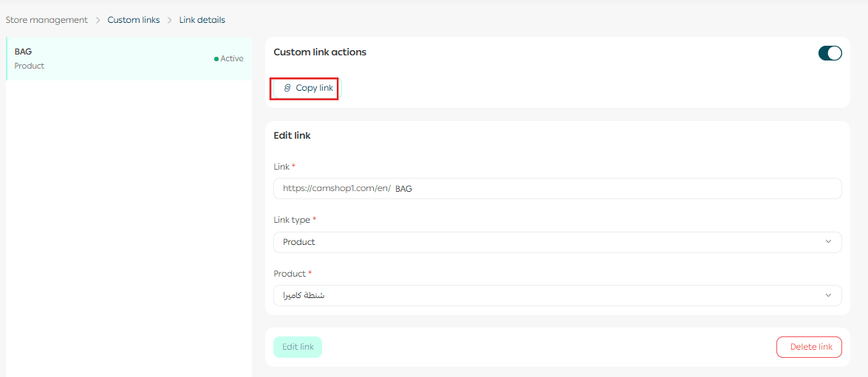This screenshot has height=377, width=868.
Task: Toggle the Custom link actions switch
Action: click(x=830, y=53)
